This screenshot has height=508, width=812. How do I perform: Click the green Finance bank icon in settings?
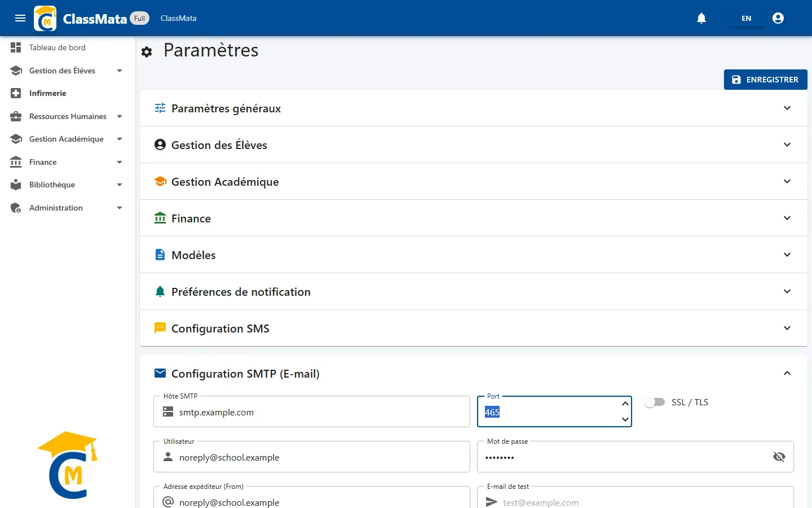coord(160,218)
